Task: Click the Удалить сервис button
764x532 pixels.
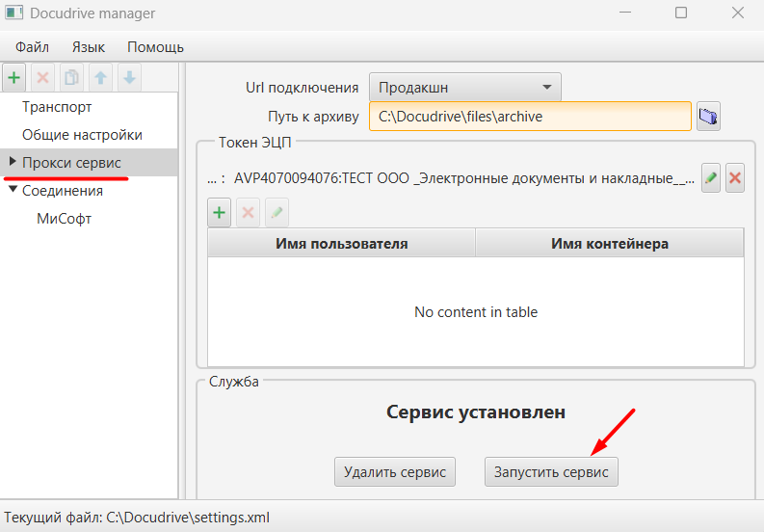Action: (x=395, y=472)
